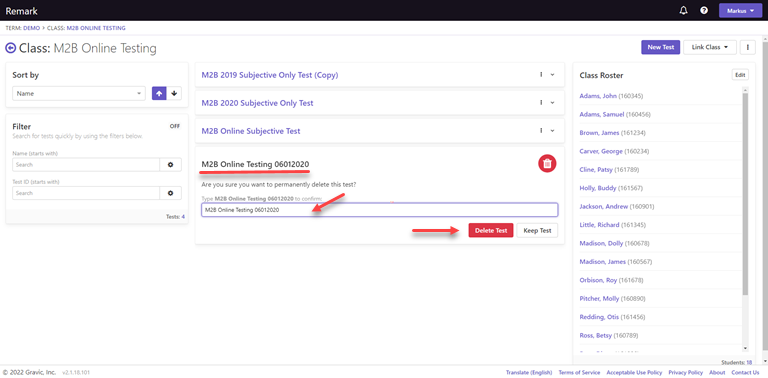The height and width of the screenshot is (378, 768).
Task: Open the Markus user menu
Action: [x=740, y=11]
